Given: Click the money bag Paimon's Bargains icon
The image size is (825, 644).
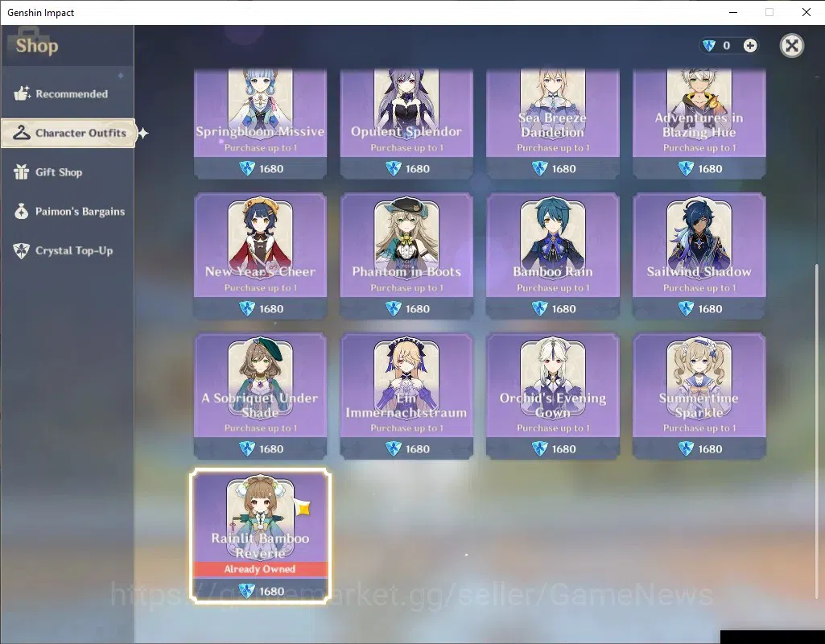Looking at the screenshot, I should coord(22,211).
